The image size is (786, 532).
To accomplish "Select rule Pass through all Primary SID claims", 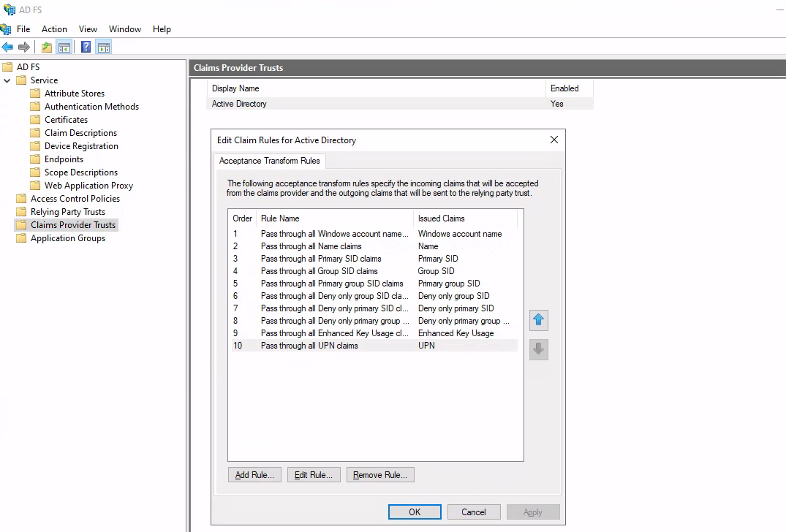I will tap(374, 259).
